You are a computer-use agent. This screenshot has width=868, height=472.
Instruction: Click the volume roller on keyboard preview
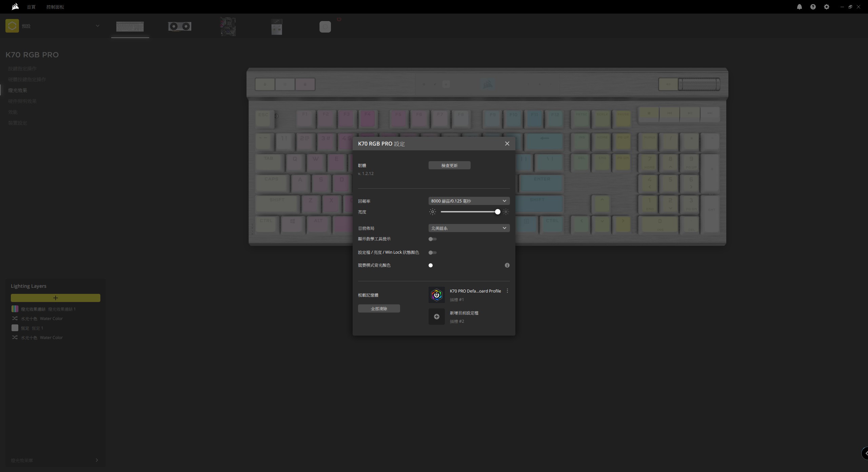699,84
